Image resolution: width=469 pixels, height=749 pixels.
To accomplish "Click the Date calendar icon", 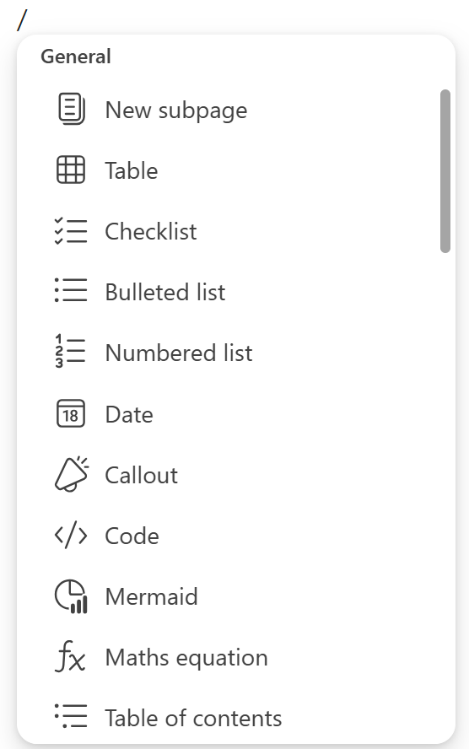I will click(x=71, y=414).
